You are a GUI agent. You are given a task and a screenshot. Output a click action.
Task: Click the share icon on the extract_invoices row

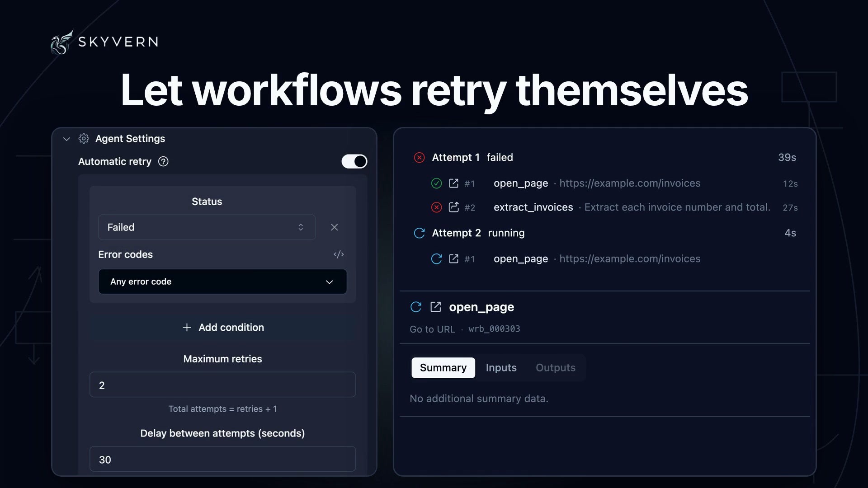[453, 207]
